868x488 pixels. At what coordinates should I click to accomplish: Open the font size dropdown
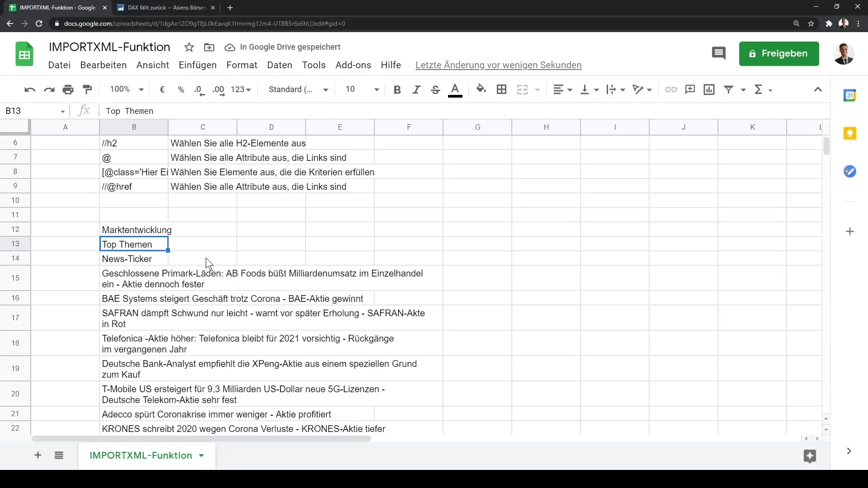point(362,89)
